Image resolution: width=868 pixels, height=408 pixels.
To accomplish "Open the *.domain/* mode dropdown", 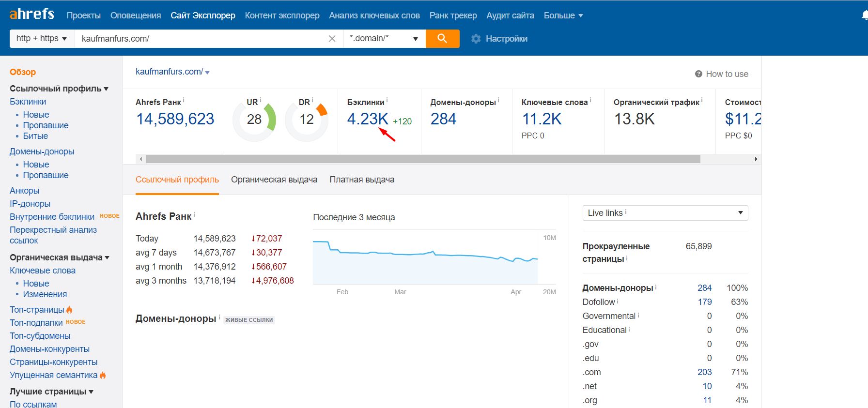I will pos(384,38).
